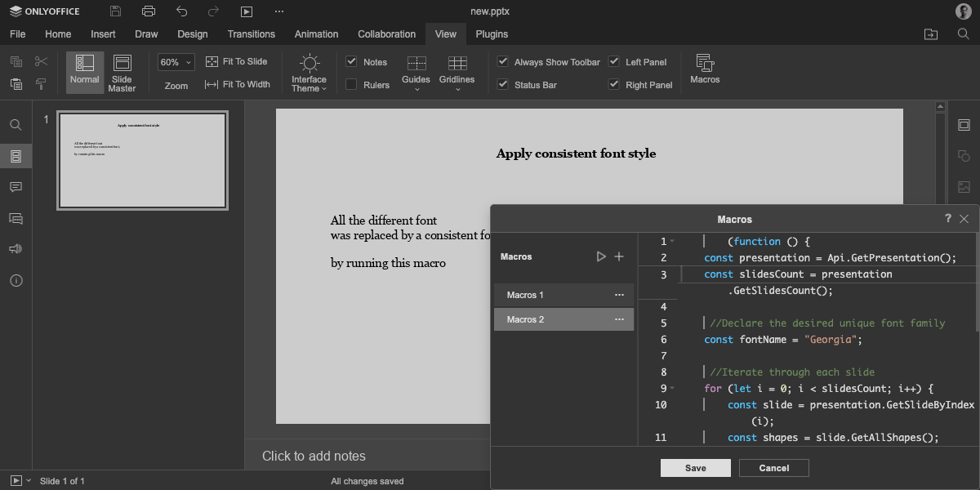Open the more options ellipsis in title bar
The height and width of the screenshot is (490, 980).
pos(279,11)
